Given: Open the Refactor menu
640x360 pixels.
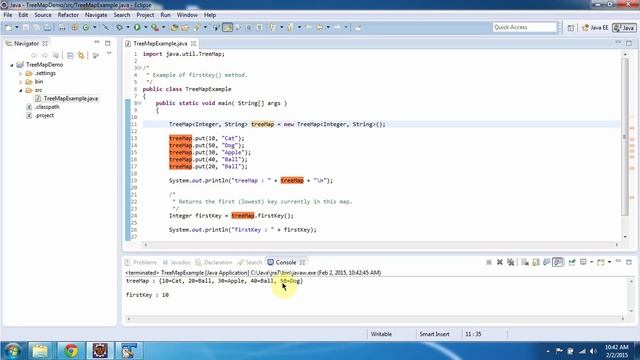Looking at the screenshot, I should pyautogui.click(x=68, y=15).
